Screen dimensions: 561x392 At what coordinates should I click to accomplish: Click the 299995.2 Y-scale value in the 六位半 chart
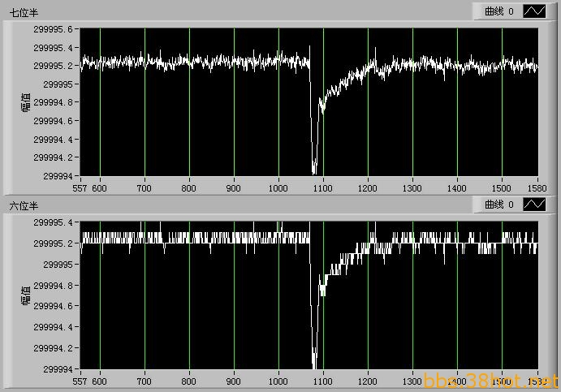[53, 243]
